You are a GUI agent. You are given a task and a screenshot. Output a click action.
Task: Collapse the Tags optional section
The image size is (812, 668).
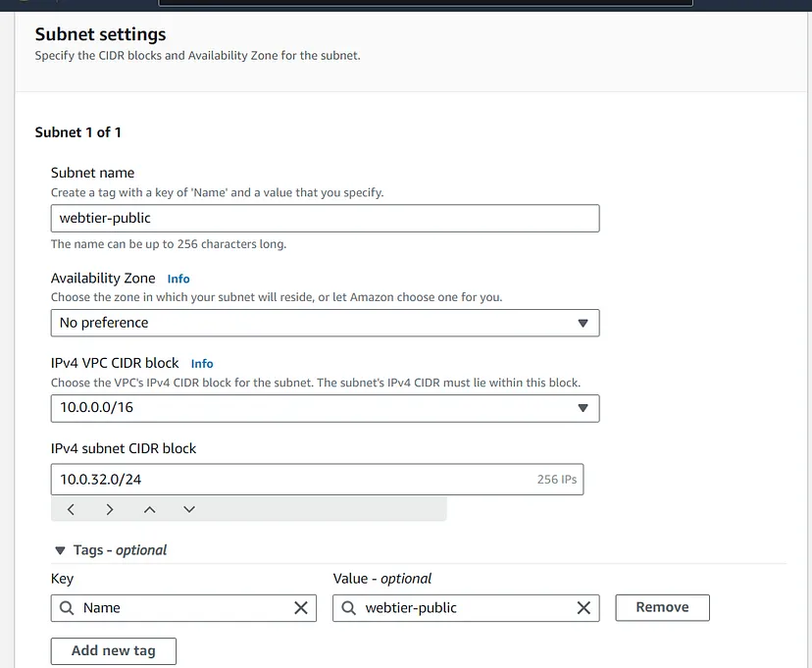point(61,550)
